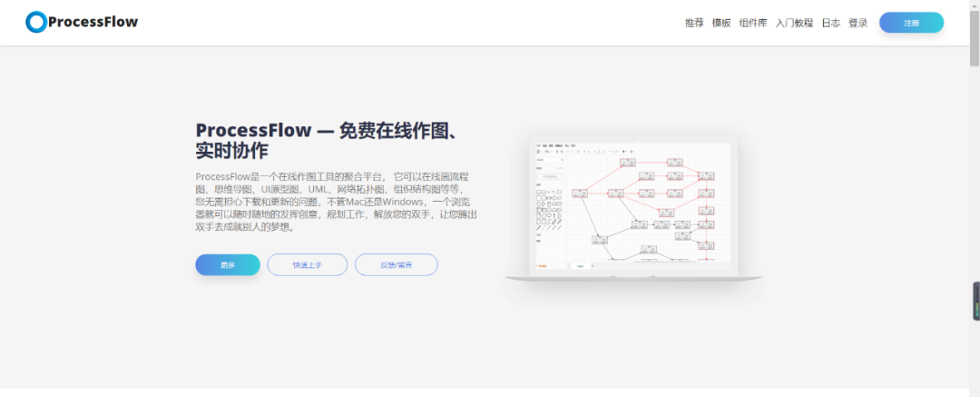Open the 模板 templates page
This screenshot has height=397, width=980.
pos(721,24)
